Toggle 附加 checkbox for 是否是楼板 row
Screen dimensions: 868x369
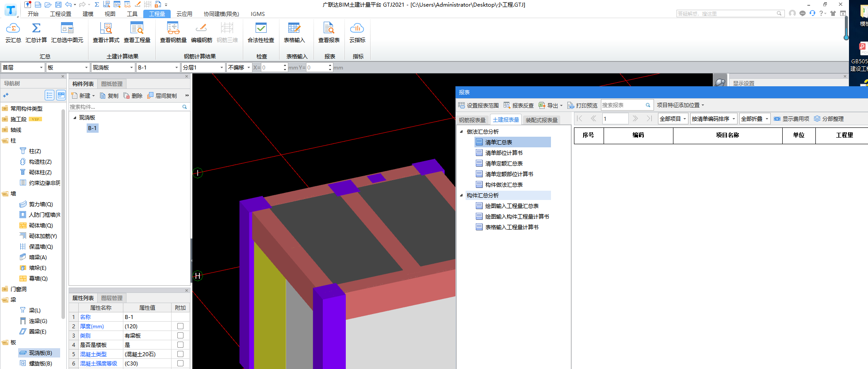click(180, 345)
